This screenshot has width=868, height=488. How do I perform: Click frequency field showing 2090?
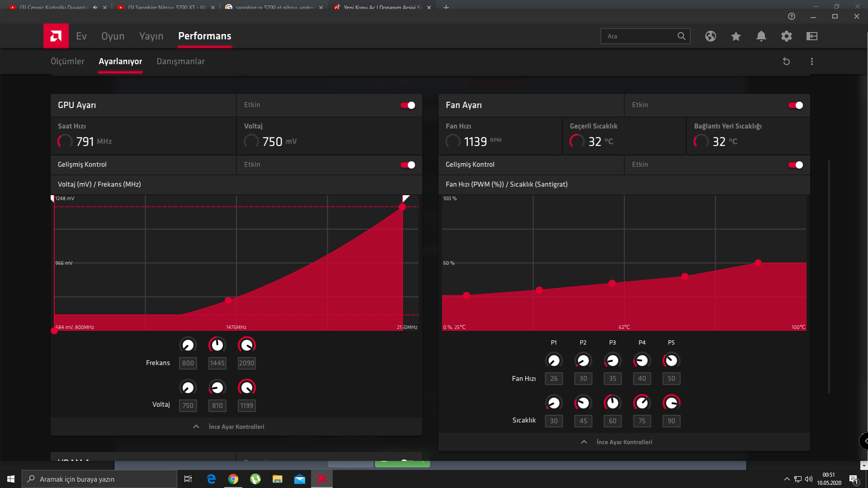(x=247, y=363)
